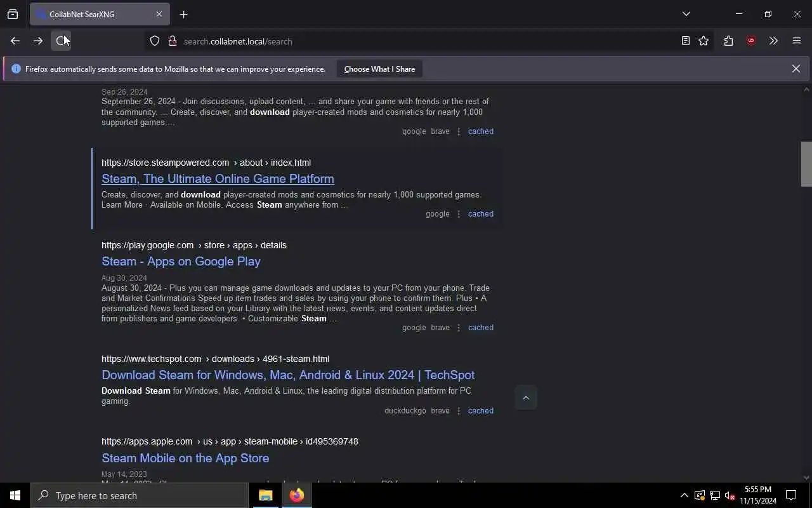Open the muted volume tray icon
Screen dimensions: 812x508
click(730, 495)
